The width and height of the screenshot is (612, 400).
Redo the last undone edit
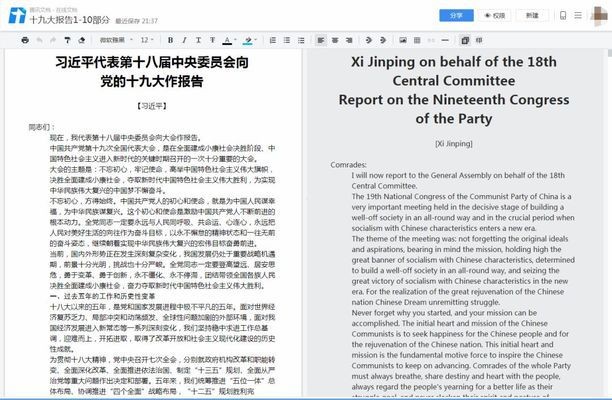point(53,40)
